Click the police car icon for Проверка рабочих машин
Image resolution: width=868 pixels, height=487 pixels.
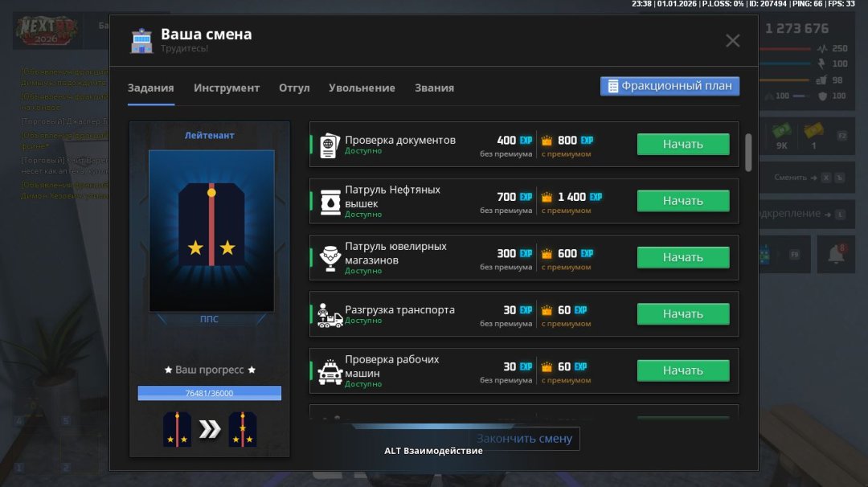click(330, 371)
